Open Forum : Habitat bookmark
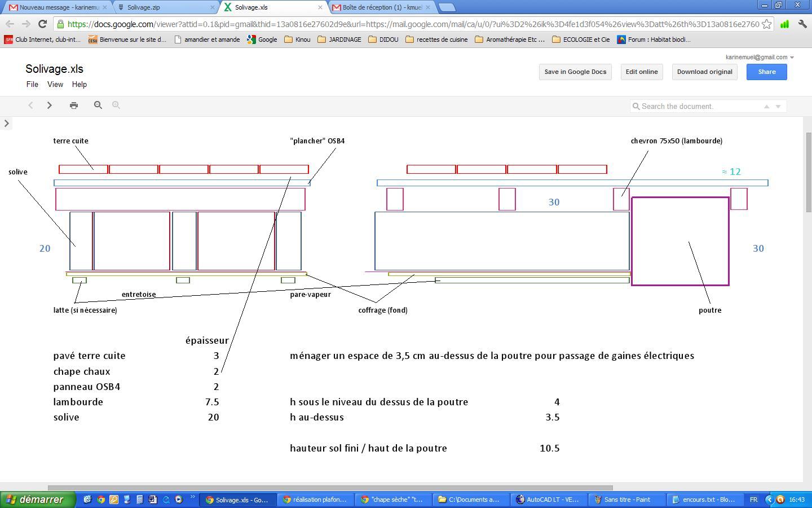Screen dimensions: 812x508 click(654, 40)
